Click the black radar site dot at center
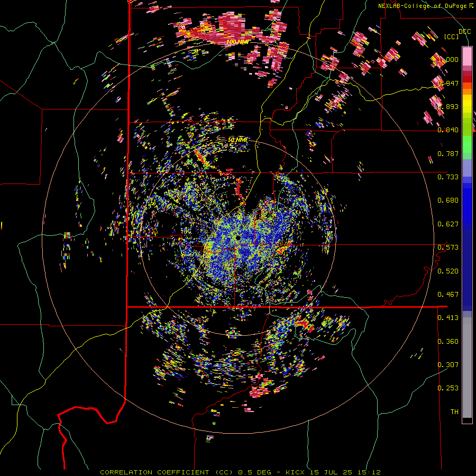 coord(237,237)
